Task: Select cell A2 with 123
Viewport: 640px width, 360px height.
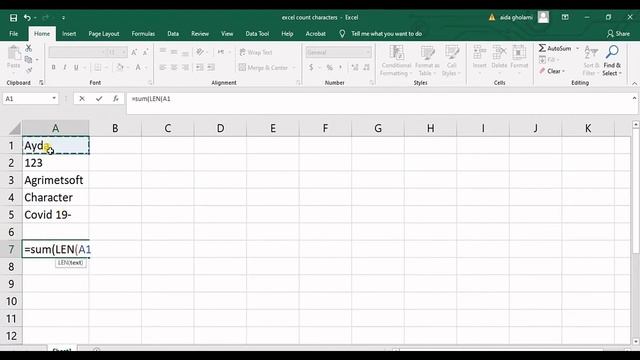Action: pyautogui.click(x=56, y=163)
